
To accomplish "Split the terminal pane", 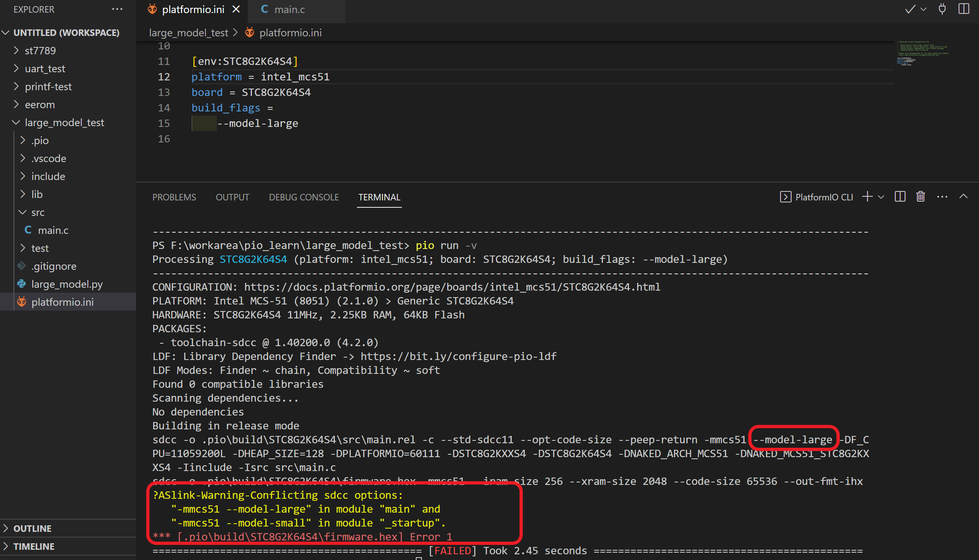I will click(x=900, y=197).
